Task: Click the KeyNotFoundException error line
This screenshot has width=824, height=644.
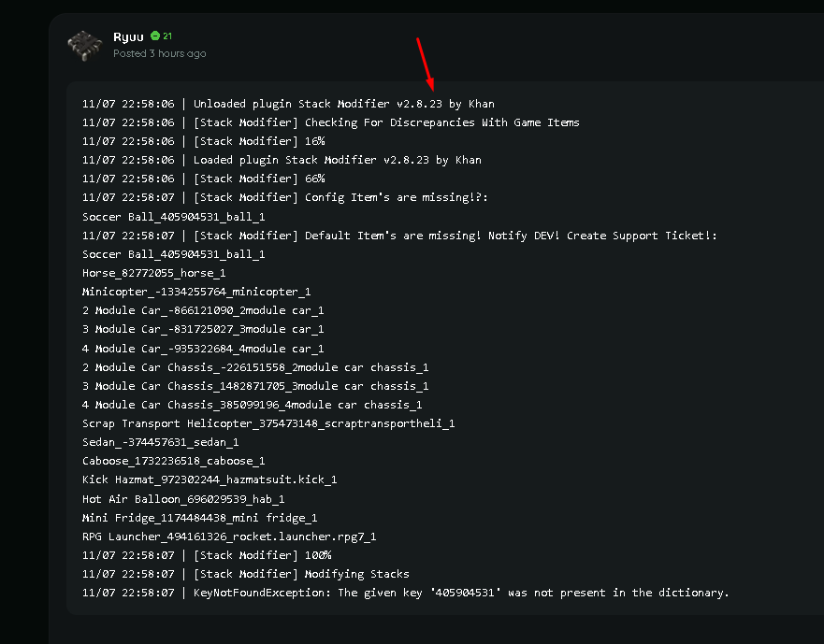Action: click(x=404, y=593)
